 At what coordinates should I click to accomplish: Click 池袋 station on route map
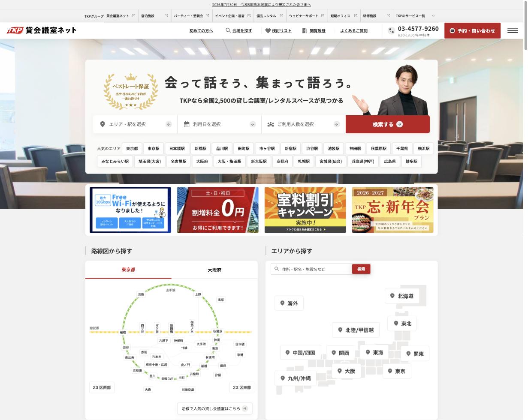tap(141, 294)
